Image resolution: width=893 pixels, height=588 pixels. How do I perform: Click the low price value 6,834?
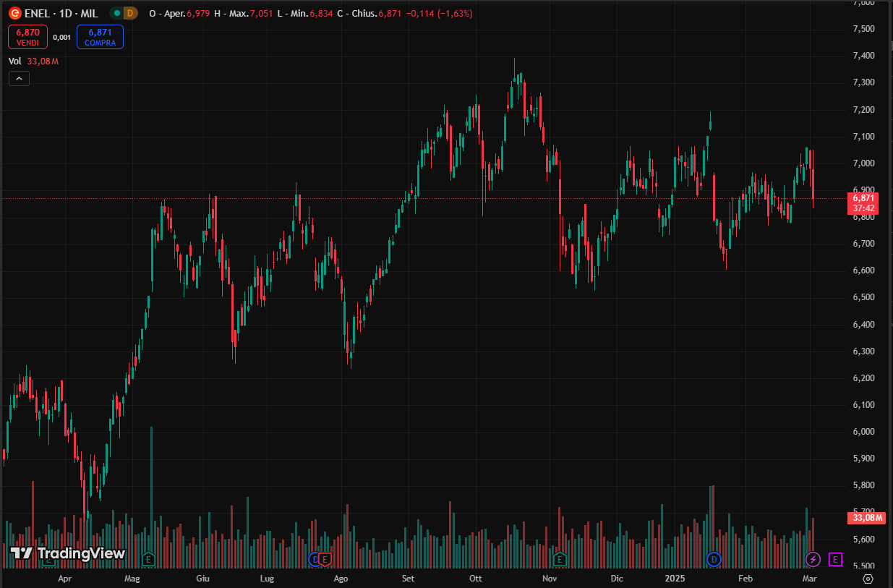click(321, 13)
